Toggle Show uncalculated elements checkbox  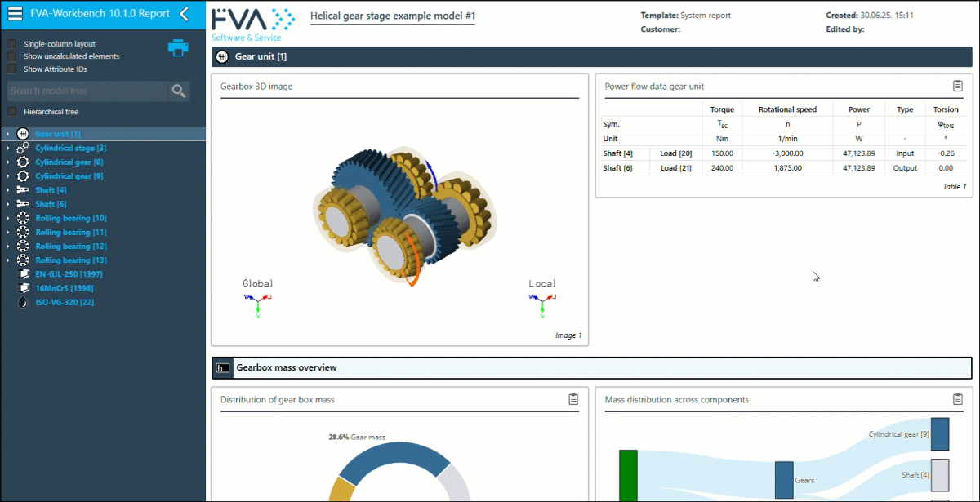(x=11, y=56)
